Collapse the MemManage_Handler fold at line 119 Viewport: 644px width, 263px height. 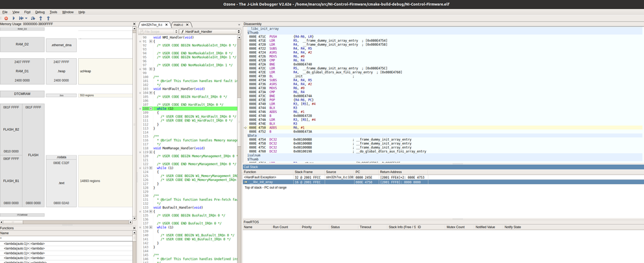pos(151,153)
